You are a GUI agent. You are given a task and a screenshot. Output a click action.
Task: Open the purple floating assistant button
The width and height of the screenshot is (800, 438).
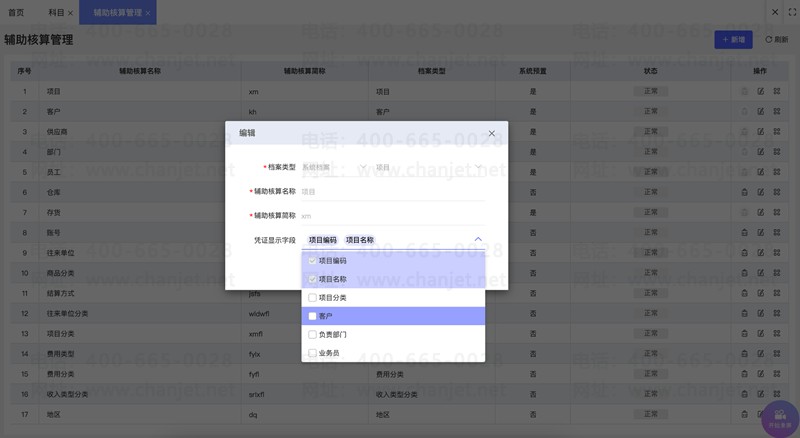click(780, 419)
